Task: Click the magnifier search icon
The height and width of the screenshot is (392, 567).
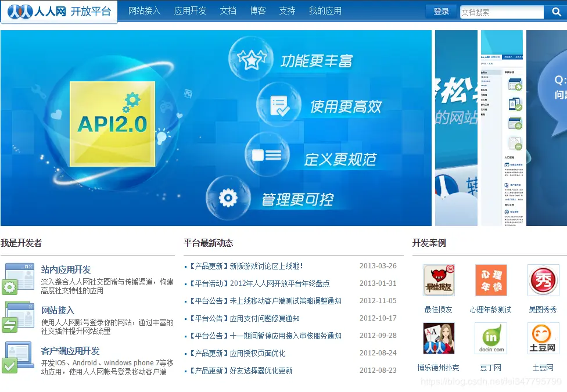Action: (x=556, y=12)
